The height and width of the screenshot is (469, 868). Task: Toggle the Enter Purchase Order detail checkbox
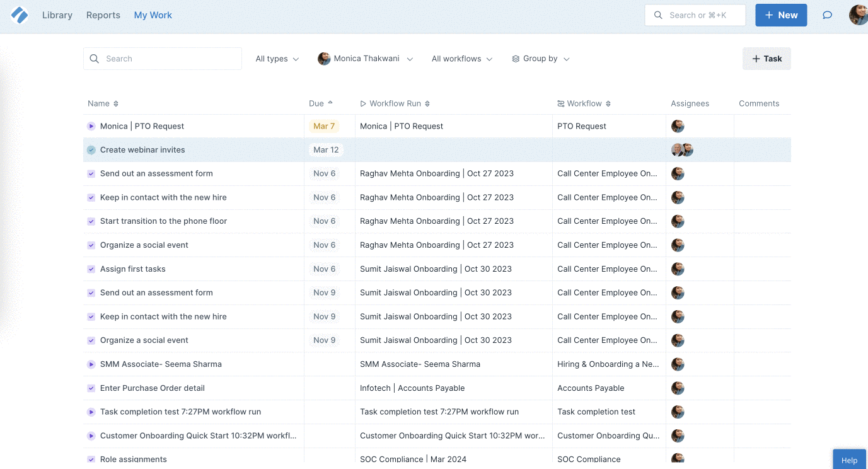91,388
